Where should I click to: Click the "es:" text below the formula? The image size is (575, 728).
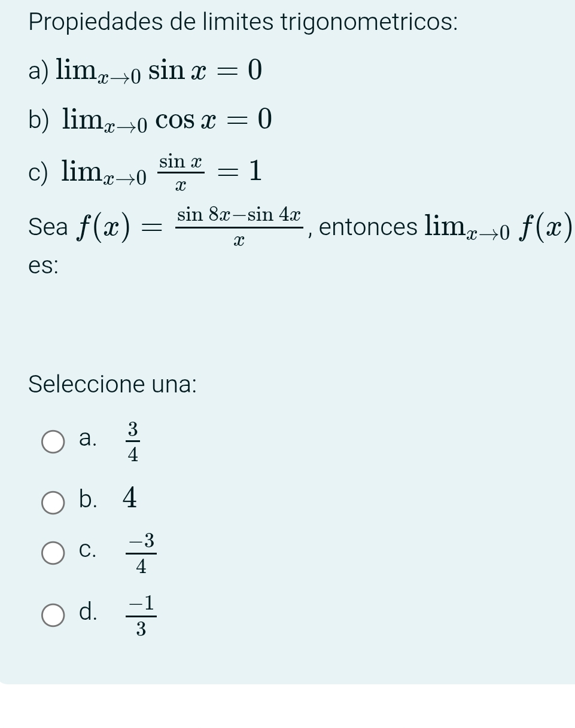pos(43,266)
